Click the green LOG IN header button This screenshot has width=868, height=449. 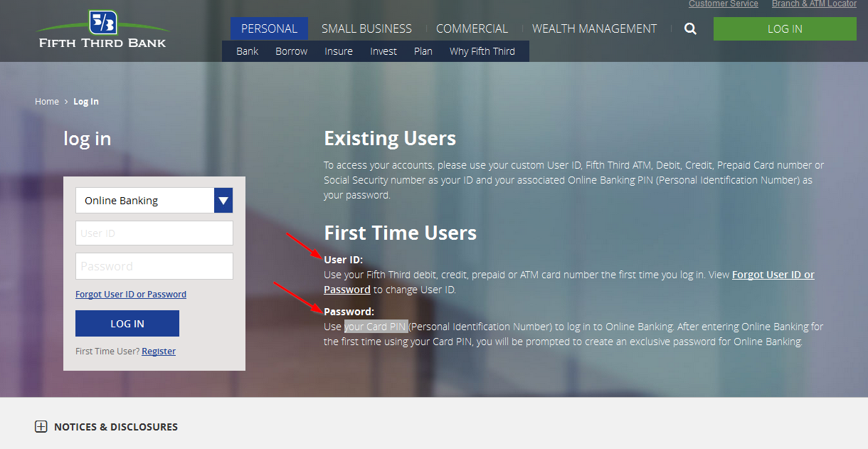pos(785,29)
